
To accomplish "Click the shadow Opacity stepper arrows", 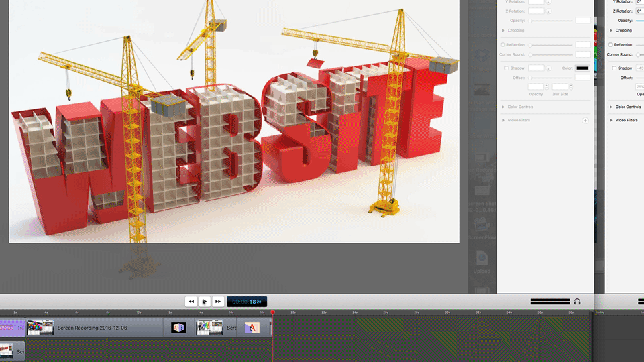I will [x=547, y=87].
